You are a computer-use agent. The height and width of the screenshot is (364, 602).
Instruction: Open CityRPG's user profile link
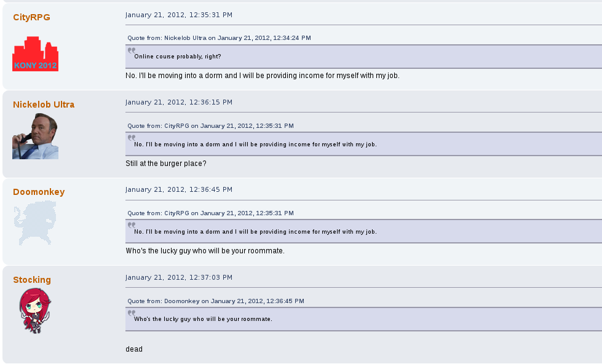point(31,17)
